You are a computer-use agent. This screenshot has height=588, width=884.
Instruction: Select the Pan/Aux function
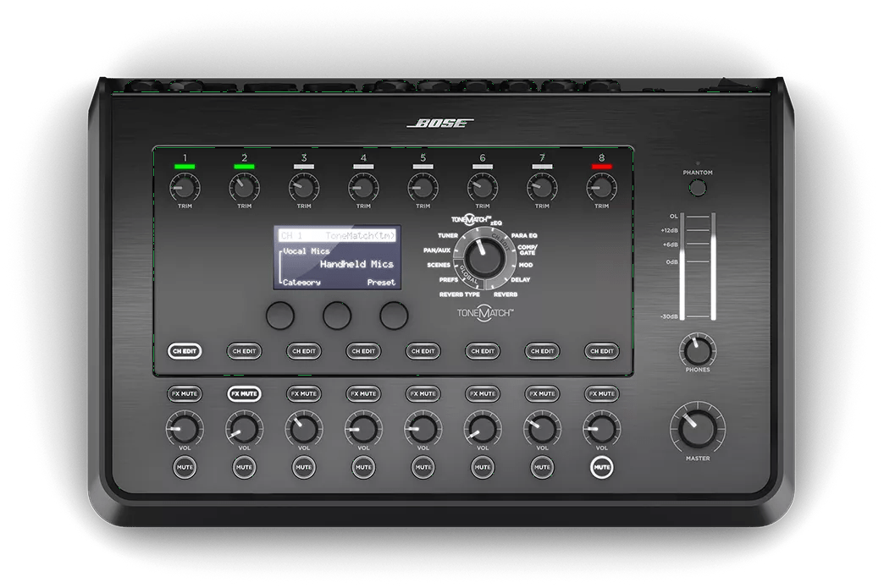(437, 250)
